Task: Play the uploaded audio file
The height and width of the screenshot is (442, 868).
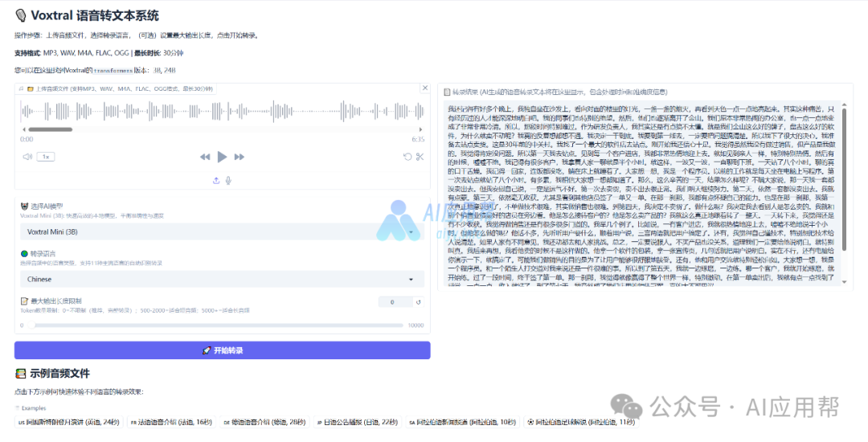Action: 222,157
